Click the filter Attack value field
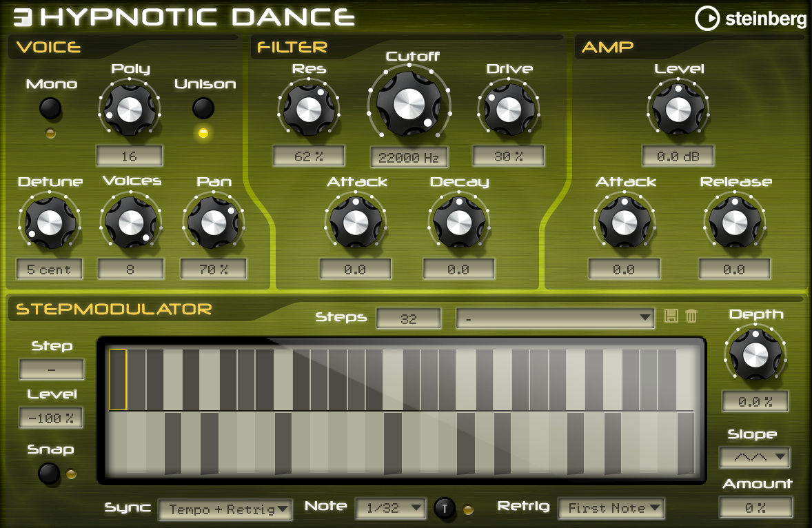The width and height of the screenshot is (812, 528). (355, 270)
